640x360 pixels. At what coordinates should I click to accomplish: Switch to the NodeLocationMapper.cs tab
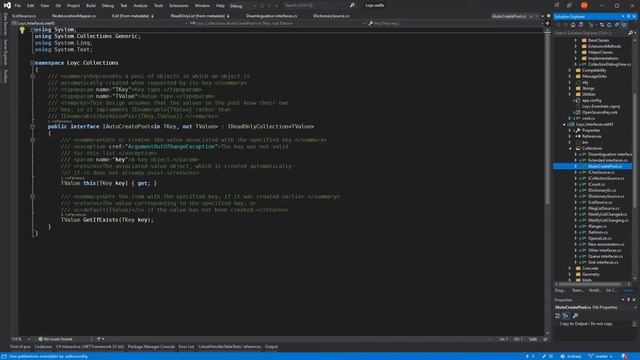74,16
